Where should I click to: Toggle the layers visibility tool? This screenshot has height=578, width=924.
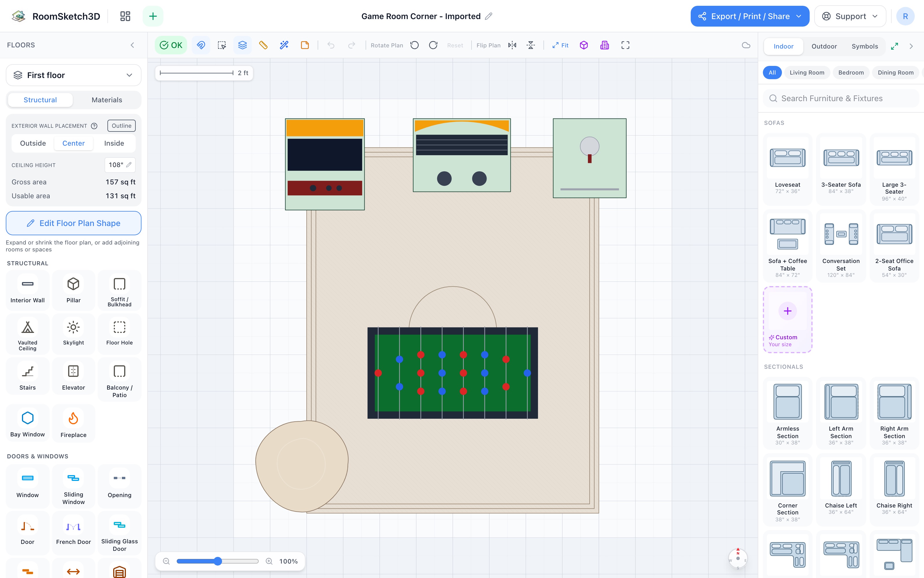(x=243, y=45)
